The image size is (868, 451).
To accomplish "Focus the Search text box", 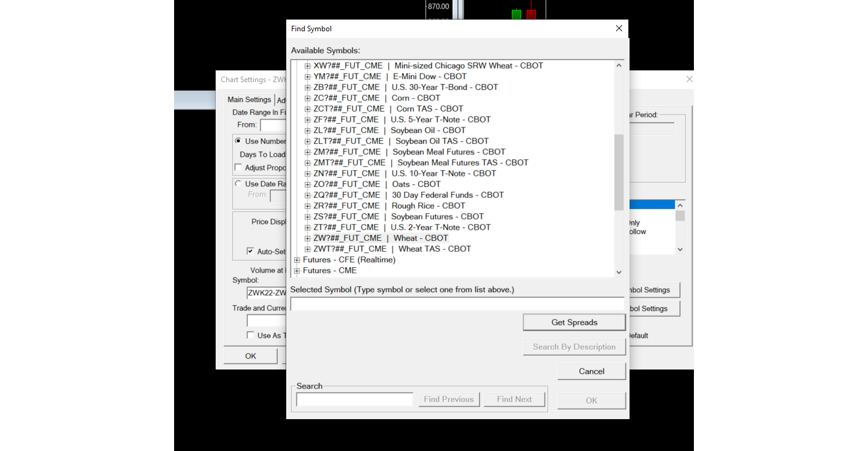I will pos(355,400).
